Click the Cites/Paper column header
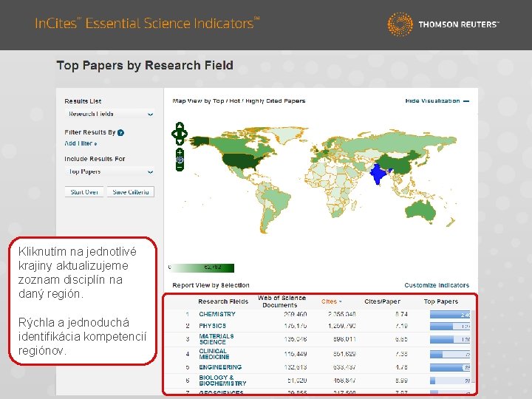This screenshot has height=399, width=532. 383,301
